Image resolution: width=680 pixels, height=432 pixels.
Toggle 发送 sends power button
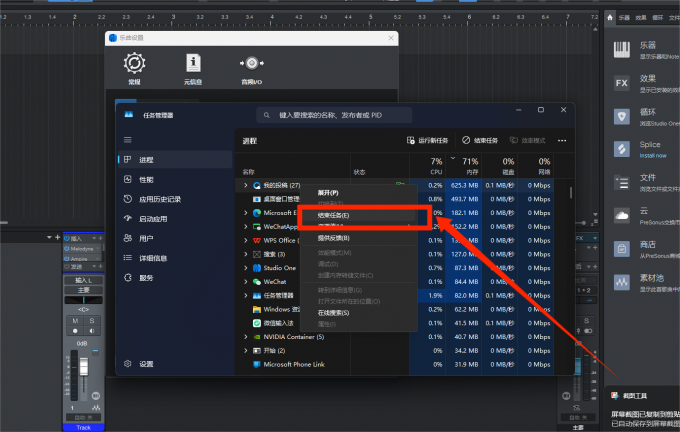coord(67,266)
